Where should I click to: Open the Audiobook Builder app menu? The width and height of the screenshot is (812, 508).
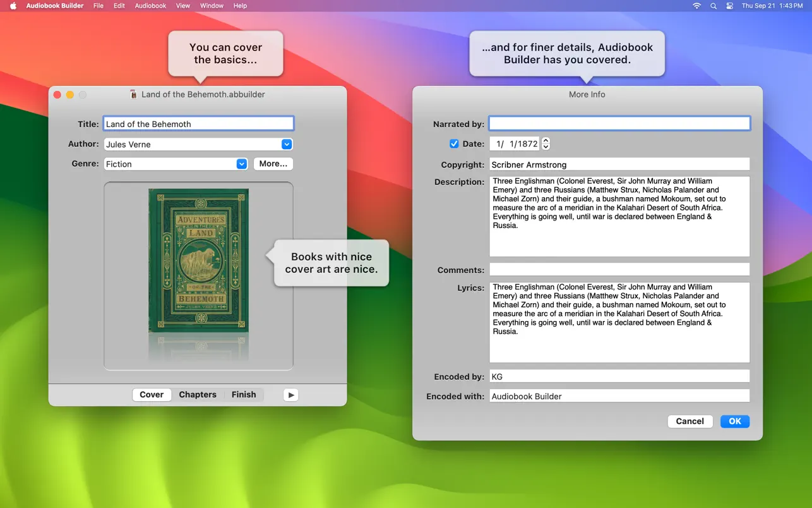tap(55, 6)
